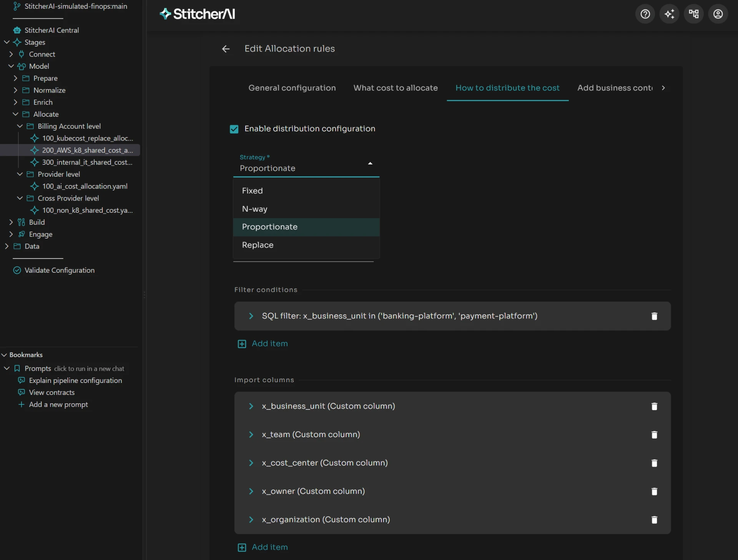Collapse the Cross Provider level folder

[x=20, y=198]
